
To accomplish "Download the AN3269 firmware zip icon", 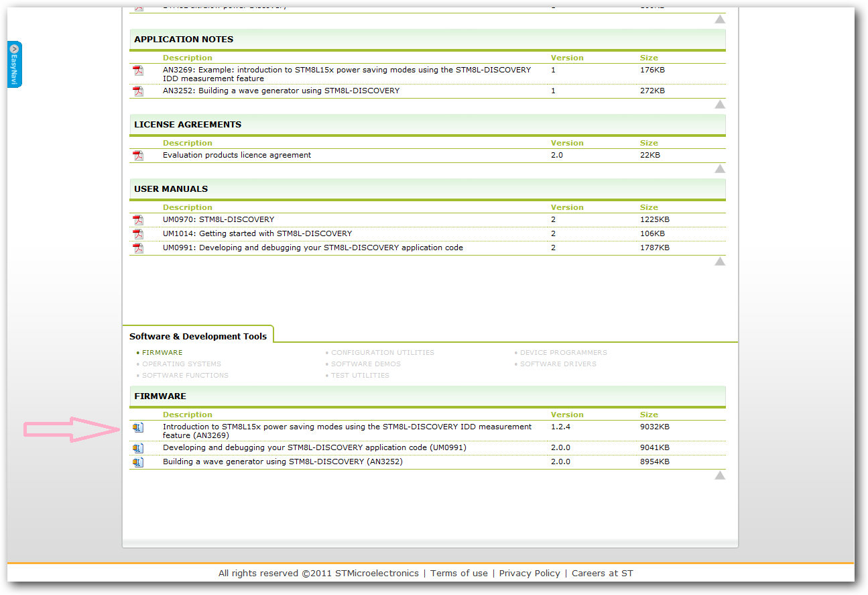I will pos(138,427).
